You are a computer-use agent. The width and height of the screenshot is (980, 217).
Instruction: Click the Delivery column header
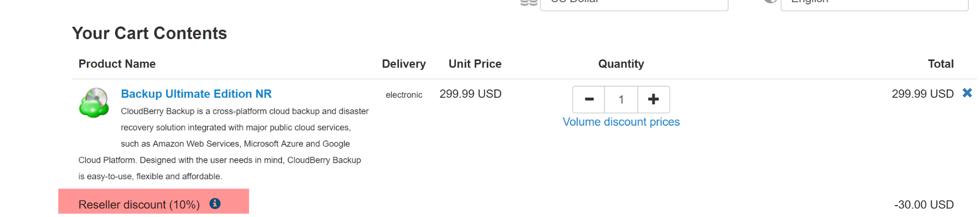[x=404, y=64]
